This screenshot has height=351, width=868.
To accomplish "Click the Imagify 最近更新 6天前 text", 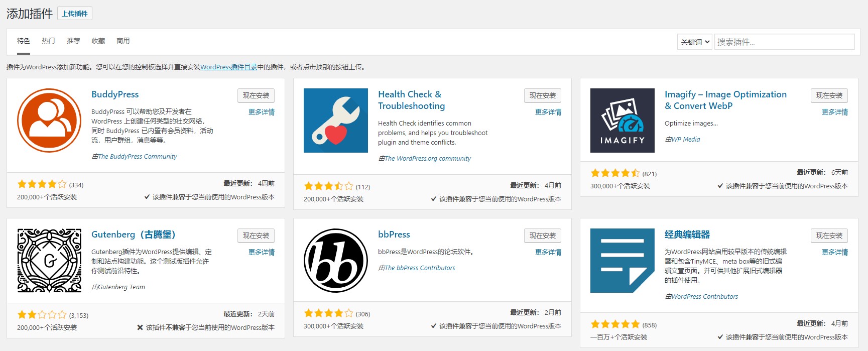I will 822,172.
